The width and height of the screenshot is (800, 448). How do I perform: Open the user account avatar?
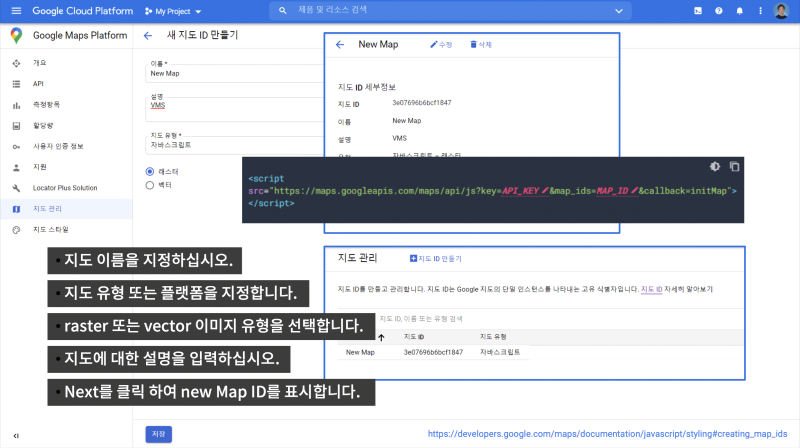[781, 11]
